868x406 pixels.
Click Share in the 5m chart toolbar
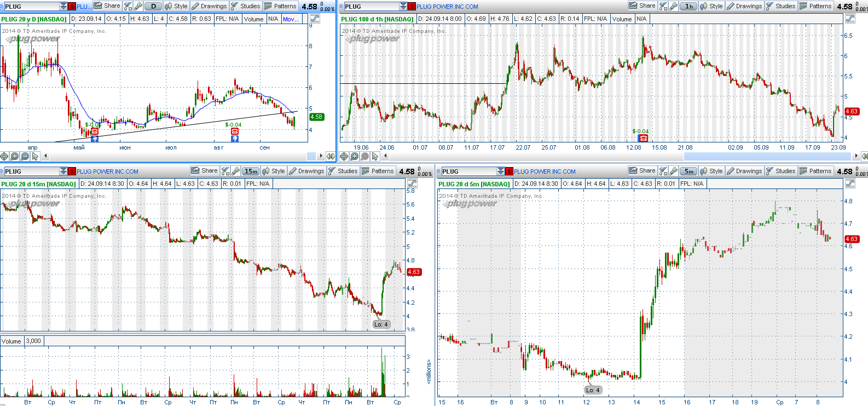[x=642, y=171]
